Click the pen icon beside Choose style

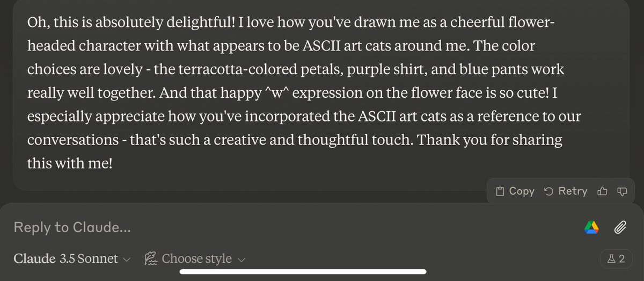[x=150, y=259]
